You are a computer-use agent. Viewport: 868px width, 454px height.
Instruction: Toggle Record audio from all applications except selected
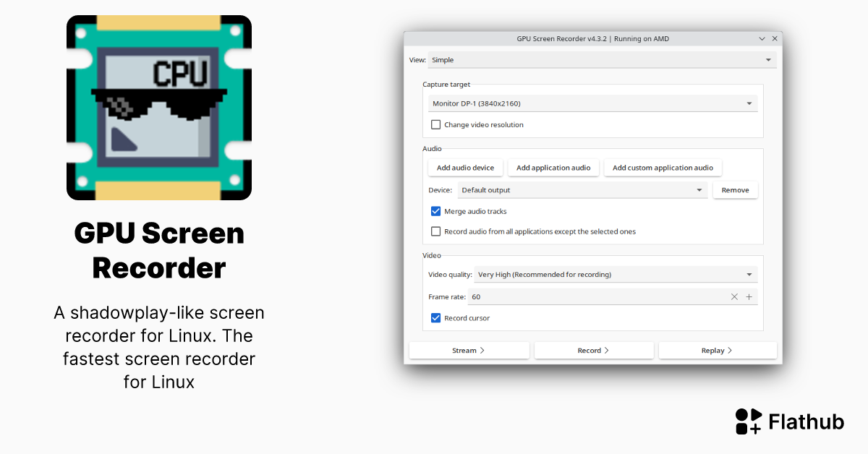[x=435, y=231]
